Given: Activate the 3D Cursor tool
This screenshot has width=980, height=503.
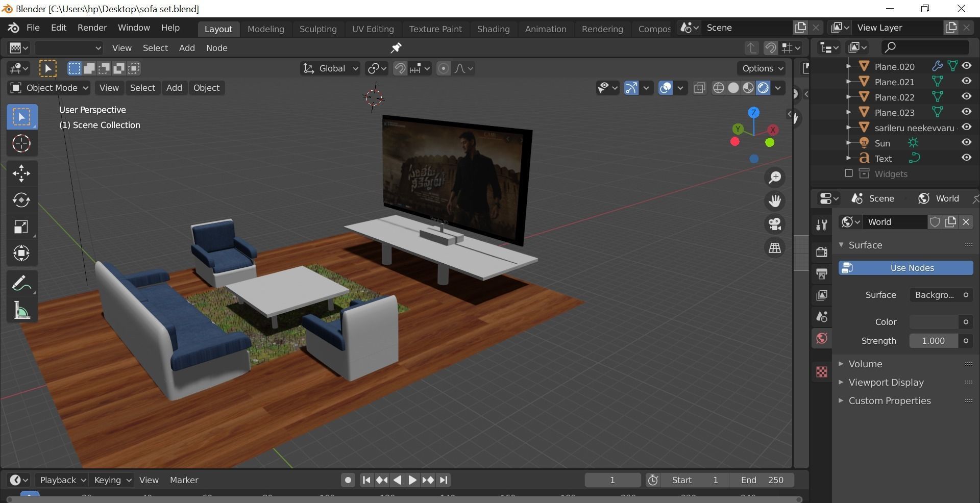Looking at the screenshot, I should tap(21, 144).
